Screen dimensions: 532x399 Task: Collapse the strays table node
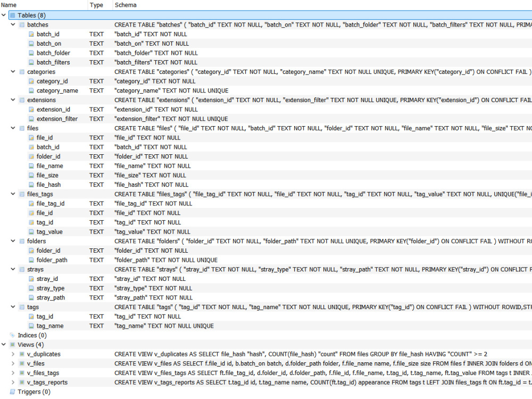tap(13, 269)
